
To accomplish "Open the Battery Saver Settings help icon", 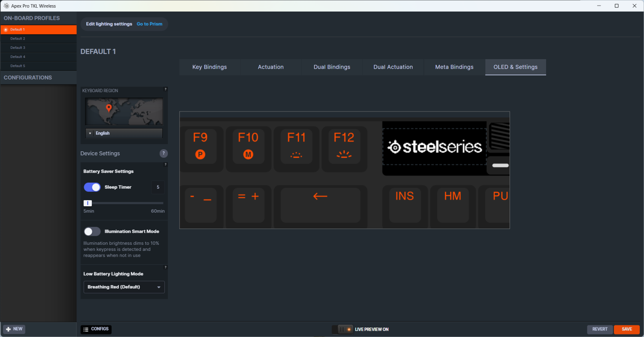I will pyautogui.click(x=166, y=165).
